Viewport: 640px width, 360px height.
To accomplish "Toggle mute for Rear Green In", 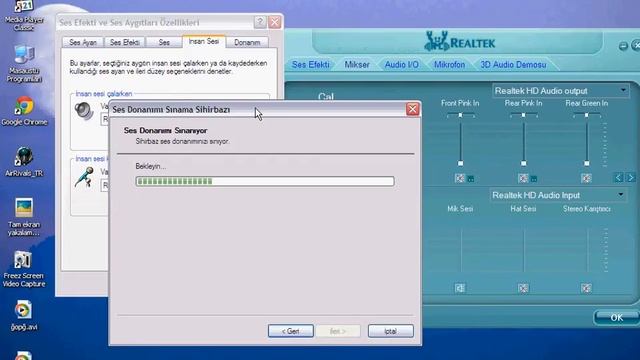I will coord(586,178).
